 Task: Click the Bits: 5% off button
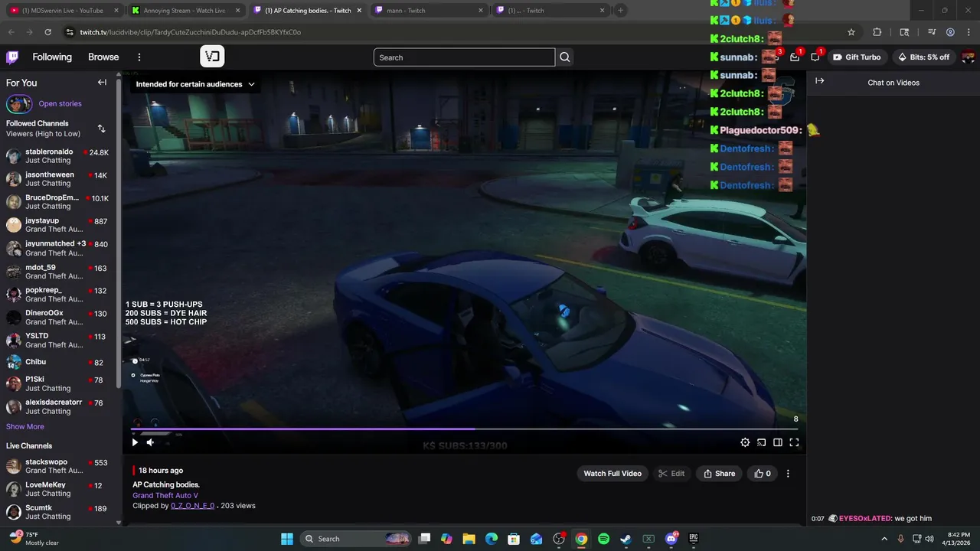coord(924,57)
